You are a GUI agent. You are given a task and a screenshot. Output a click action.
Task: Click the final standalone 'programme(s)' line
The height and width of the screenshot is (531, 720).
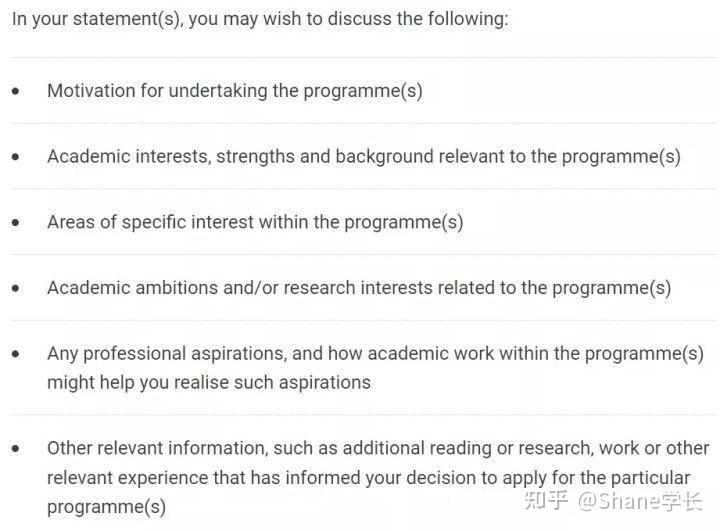point(106,506)
